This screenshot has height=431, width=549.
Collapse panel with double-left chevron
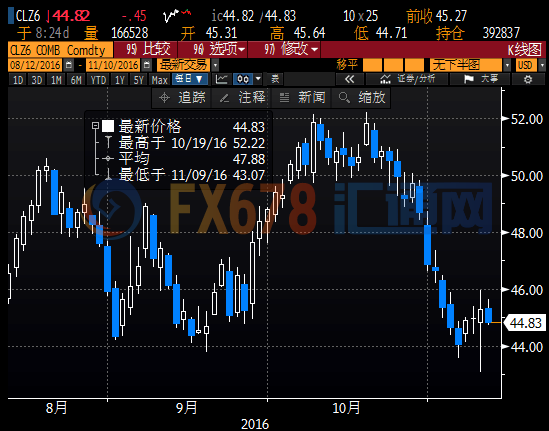pos(349,79)
